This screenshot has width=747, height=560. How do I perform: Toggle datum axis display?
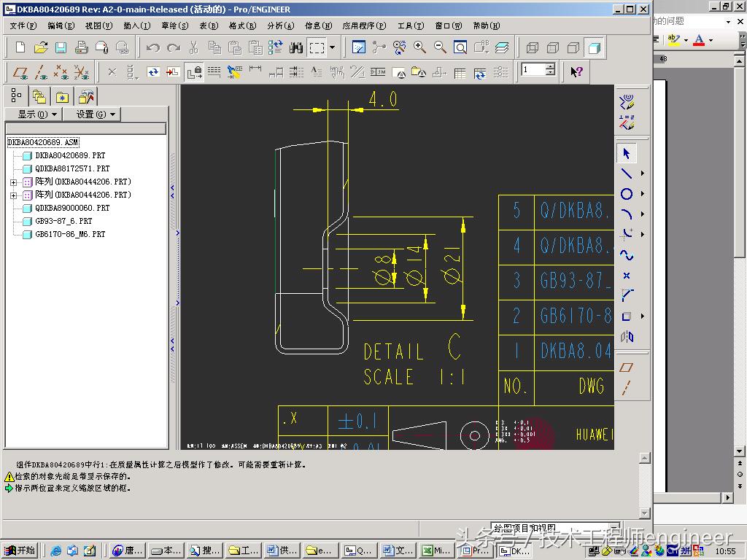point(41,72)
